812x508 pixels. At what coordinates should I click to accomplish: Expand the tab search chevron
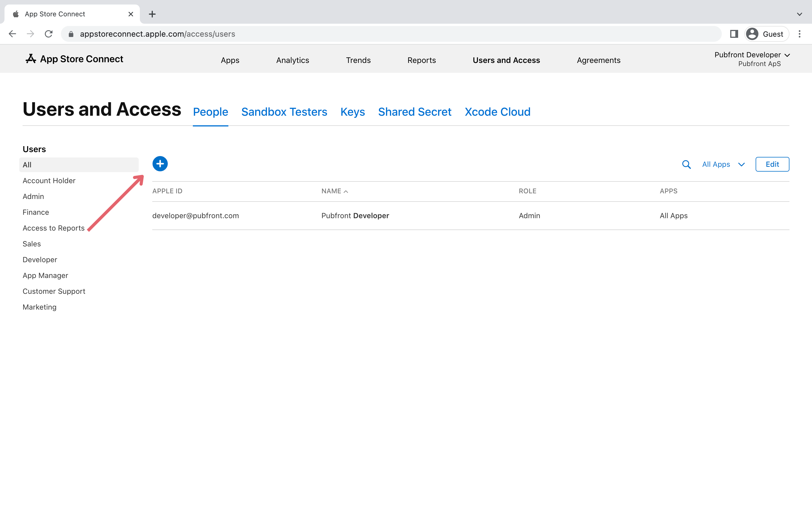click(800, 14)
